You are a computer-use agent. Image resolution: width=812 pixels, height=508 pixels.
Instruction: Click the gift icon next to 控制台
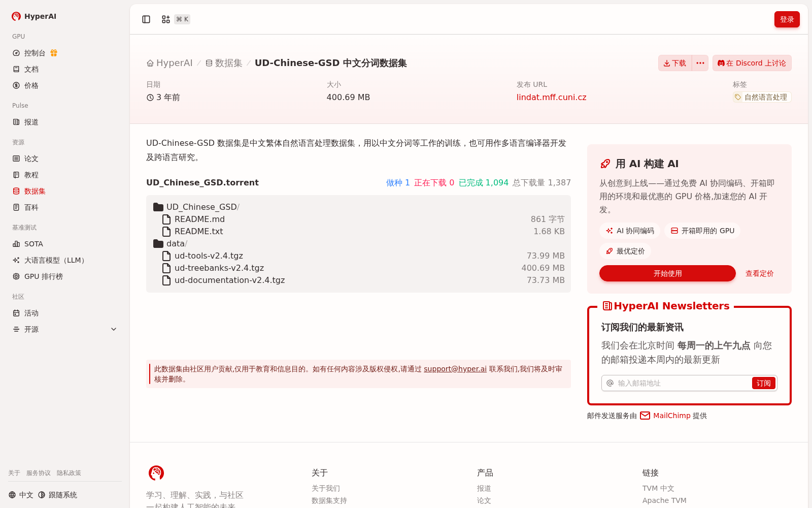(54, 53)
